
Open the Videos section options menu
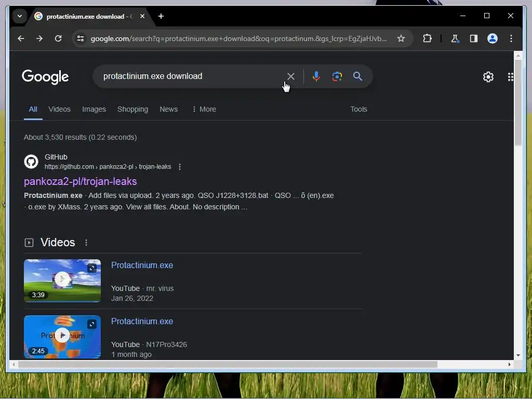86,243
